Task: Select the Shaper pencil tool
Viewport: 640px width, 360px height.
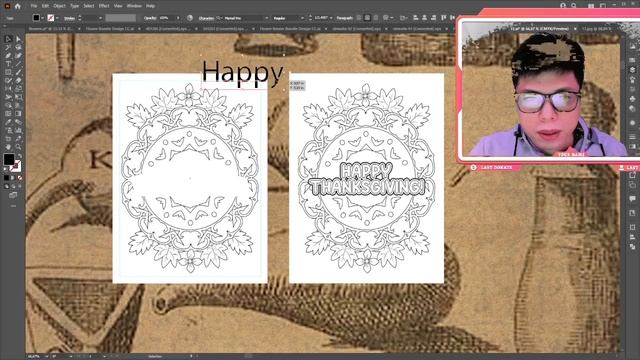Action: pyautogui.click(x=8, y=80)
